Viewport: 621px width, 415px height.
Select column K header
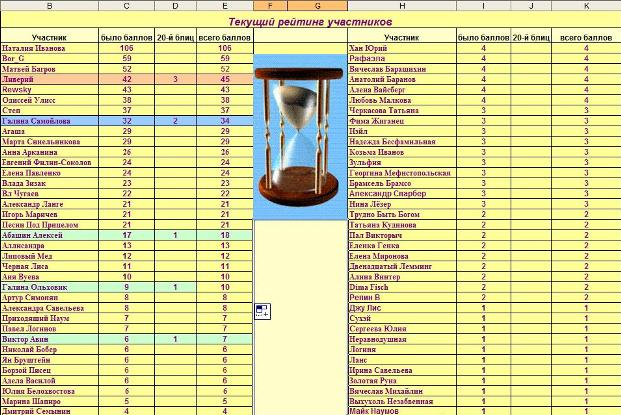click(586, 6)
